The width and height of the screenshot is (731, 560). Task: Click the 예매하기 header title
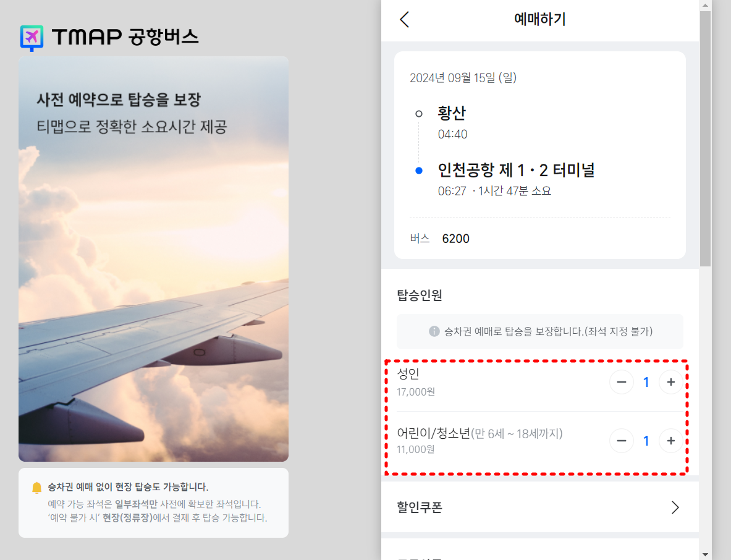540,19
